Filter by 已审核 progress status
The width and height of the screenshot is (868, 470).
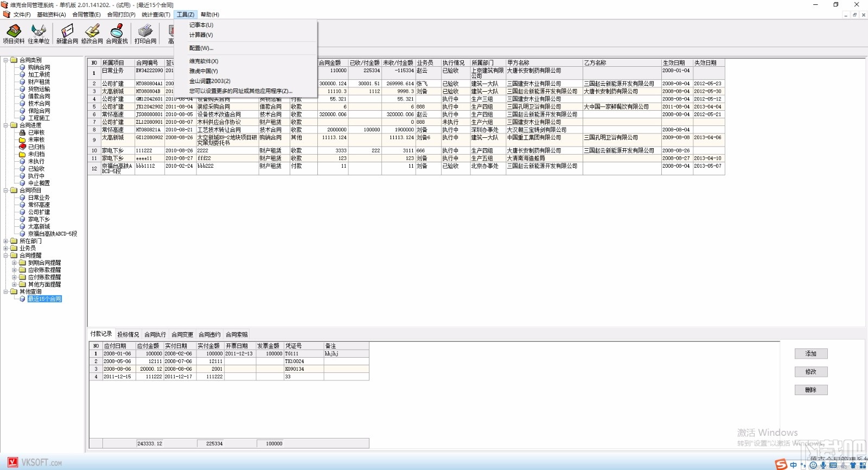[x=36, y=132]
